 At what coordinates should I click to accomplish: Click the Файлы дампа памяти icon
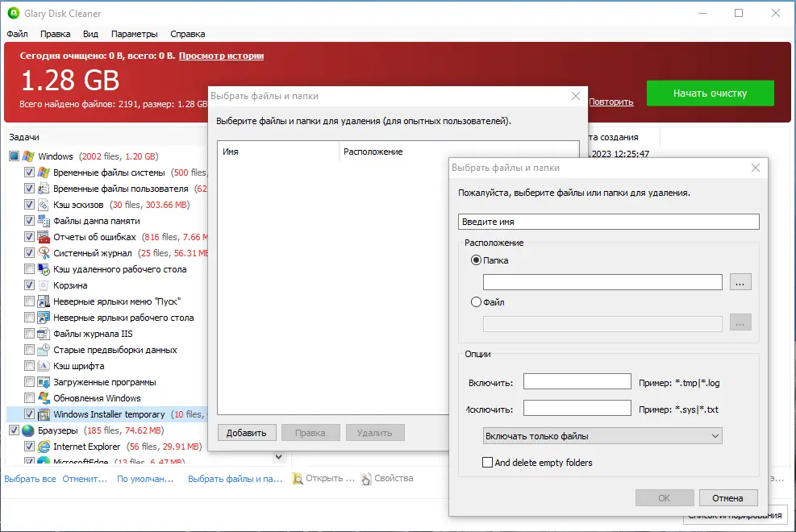pos(44,221)
